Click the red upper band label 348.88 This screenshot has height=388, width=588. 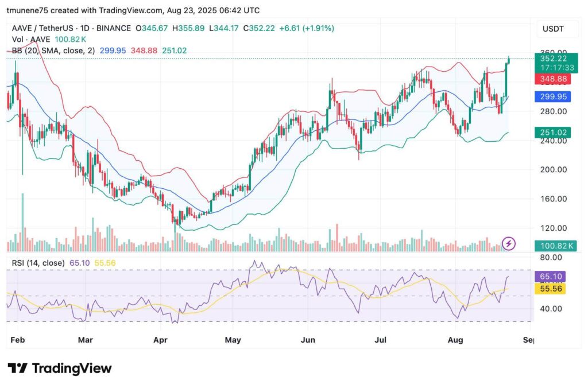point(553,79)
